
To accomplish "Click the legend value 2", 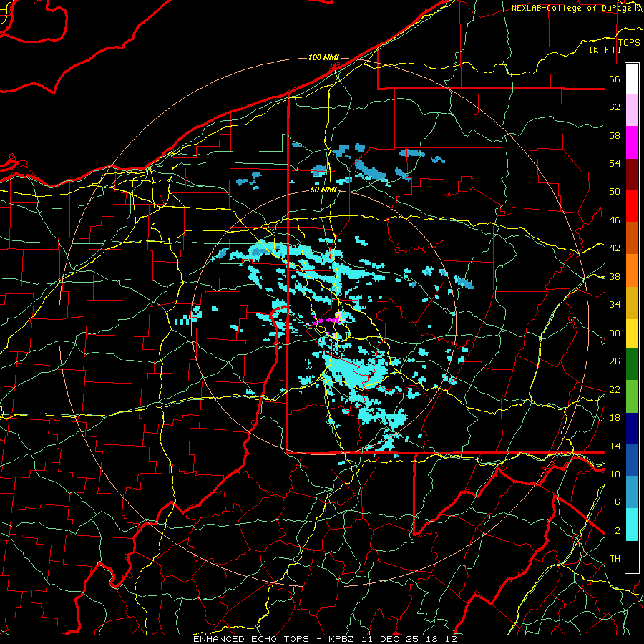I will pos(618,531).
